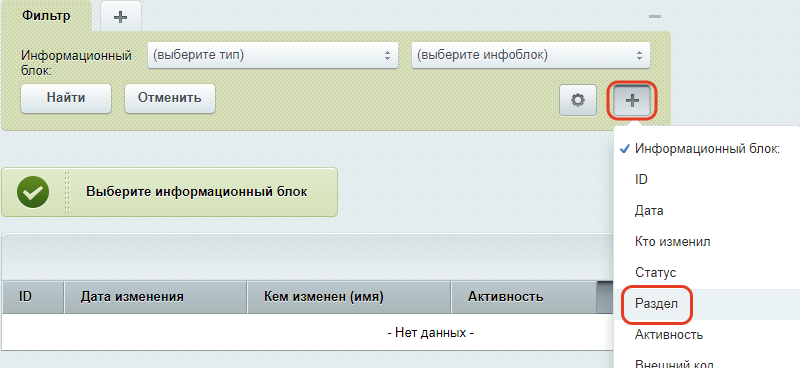Open the "выберите тип" dropdown
This screenshot has height=368, width=800.
pos(272,55)
